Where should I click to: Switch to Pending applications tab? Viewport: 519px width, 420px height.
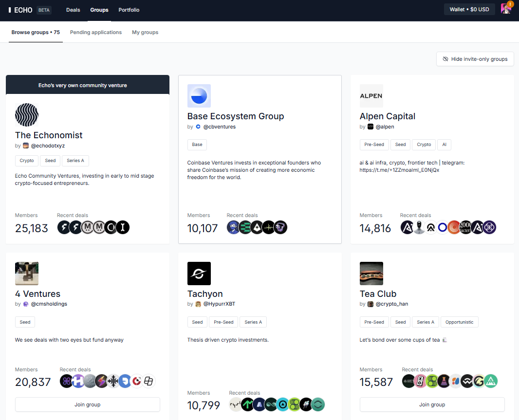(x=96, y=32)
